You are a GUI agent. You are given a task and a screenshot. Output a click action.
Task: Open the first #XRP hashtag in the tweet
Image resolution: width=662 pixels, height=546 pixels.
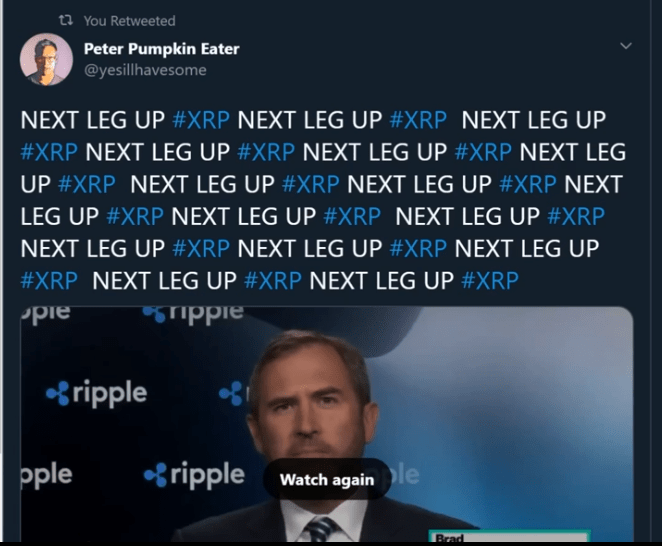(x=201, y=120)
